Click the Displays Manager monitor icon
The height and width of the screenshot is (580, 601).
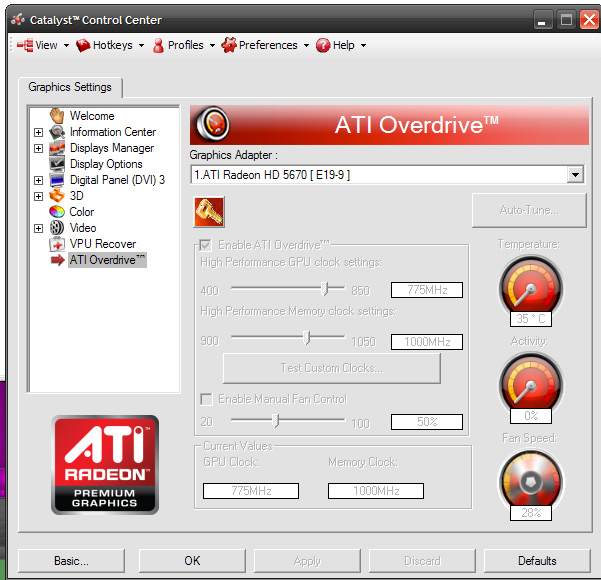point(57,148)
